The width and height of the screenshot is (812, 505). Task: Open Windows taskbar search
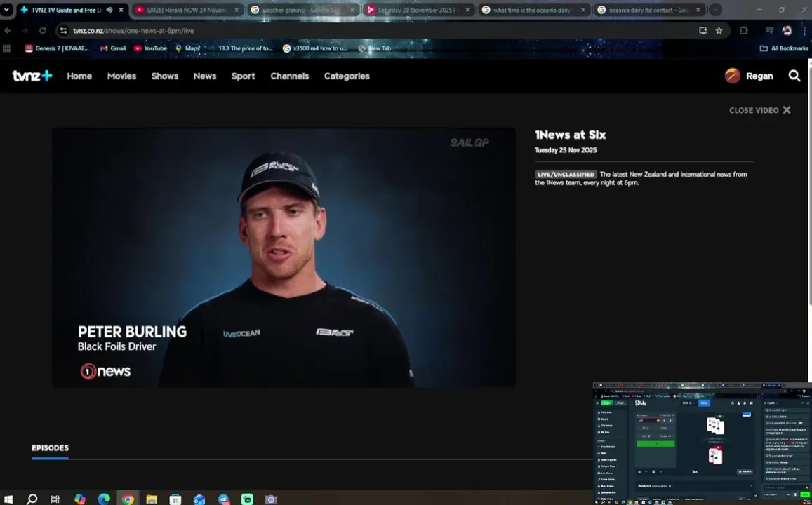(x=32, y=499)
